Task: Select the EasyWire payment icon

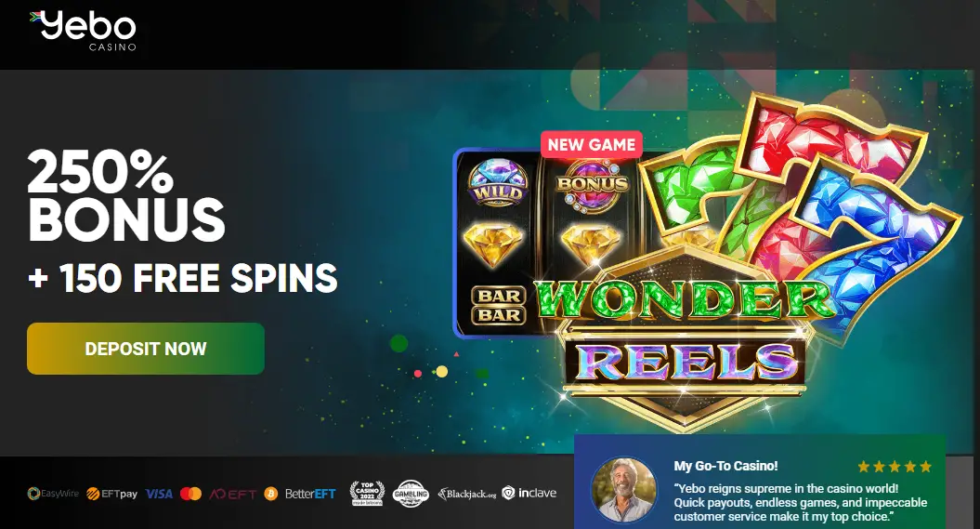Action: 53,494
